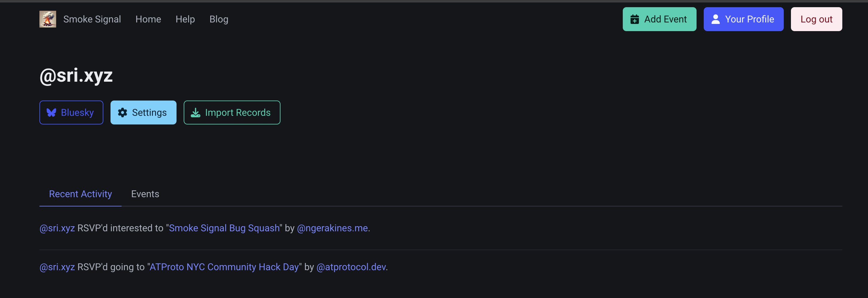Click the Log out button
Viewport: 868px width, 298px height.
tap(816, 19)
